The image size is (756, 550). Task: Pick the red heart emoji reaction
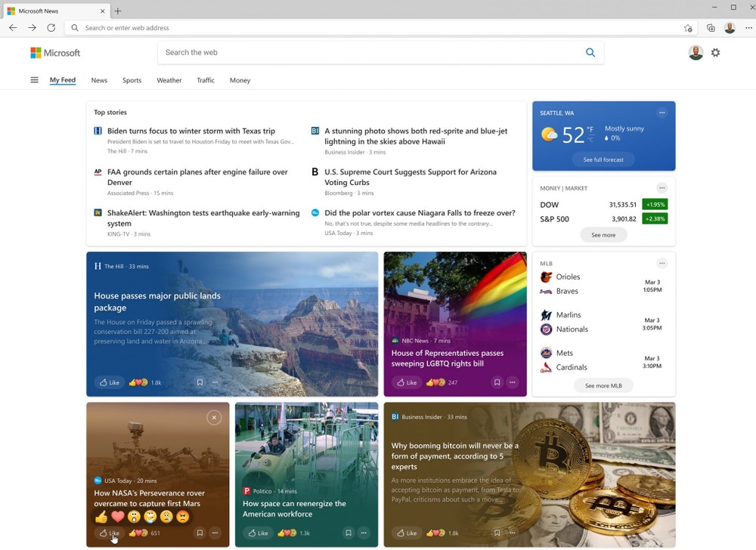click(118, 517)
